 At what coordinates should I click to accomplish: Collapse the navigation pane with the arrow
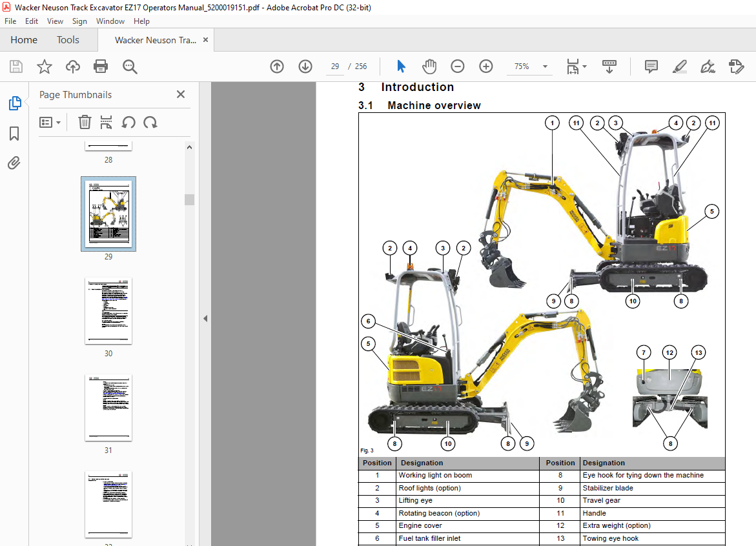(x=205, y=319)
